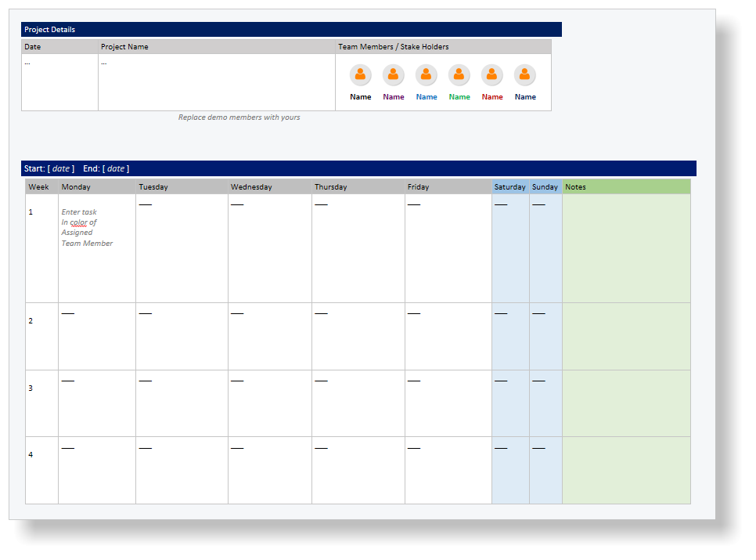Click the green Notes cell for week 1
The image size is (756, 560).
point(625,248)
